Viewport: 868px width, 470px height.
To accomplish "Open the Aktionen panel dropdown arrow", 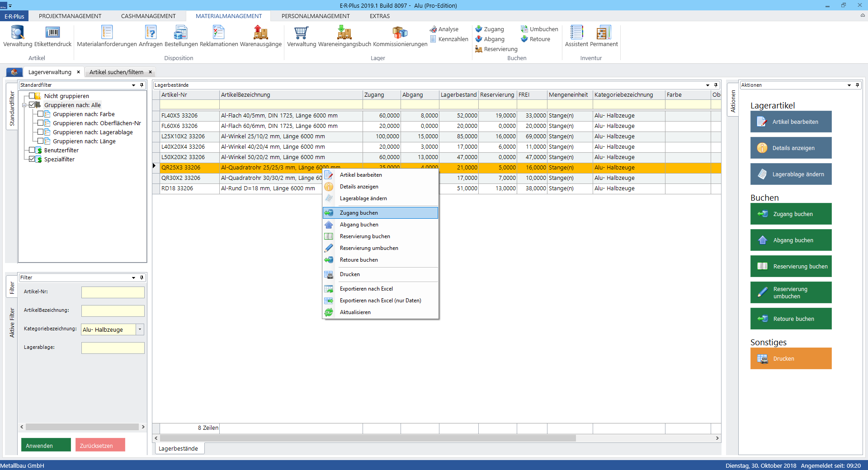I will [849, 85].
